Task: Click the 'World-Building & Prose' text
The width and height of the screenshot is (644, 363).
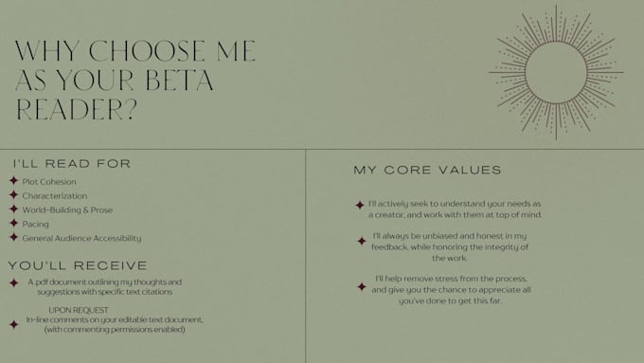Action: pos(67,209)
